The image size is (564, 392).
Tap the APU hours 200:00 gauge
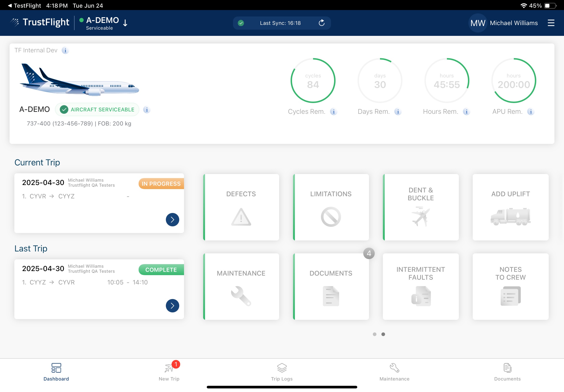(513, 81)
